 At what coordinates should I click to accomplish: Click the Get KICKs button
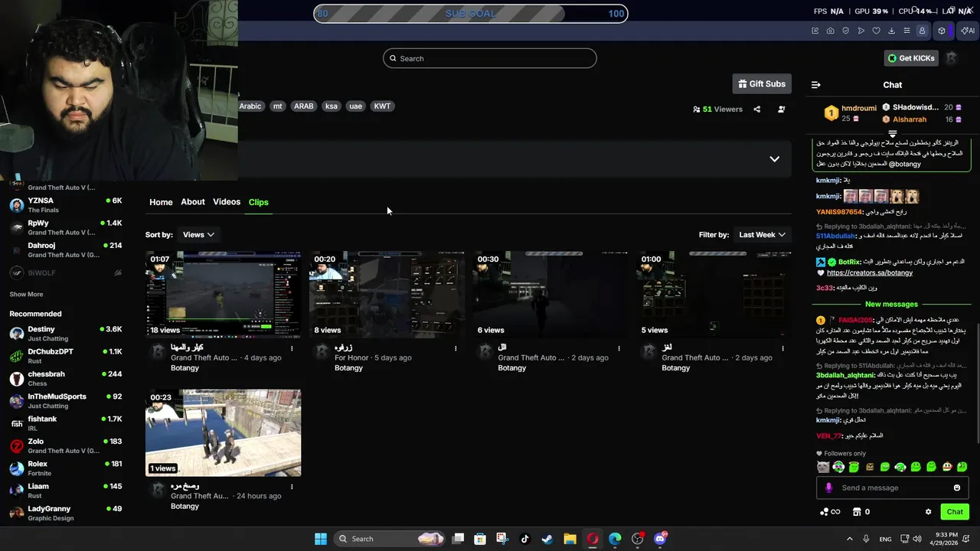(x=911, y=58)
